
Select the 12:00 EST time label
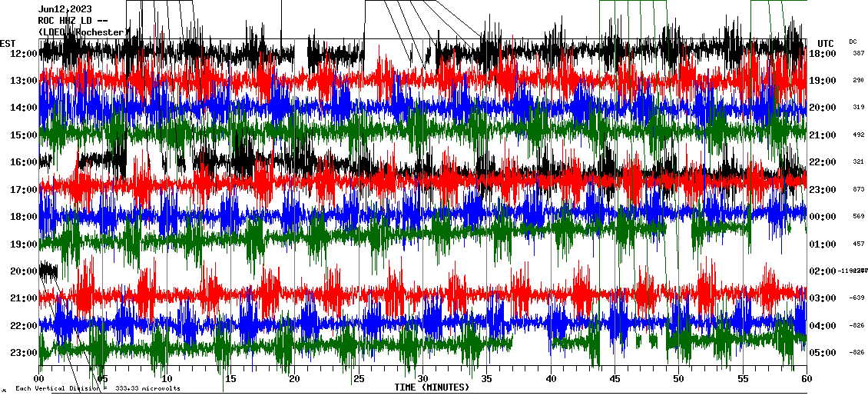pyautogui.click(x=25, y=54)
